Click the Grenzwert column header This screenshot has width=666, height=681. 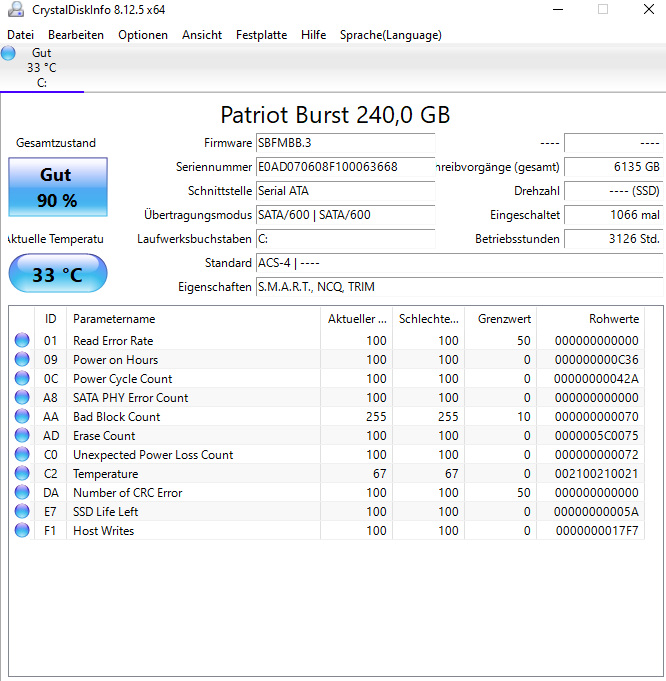click(500, 319)
